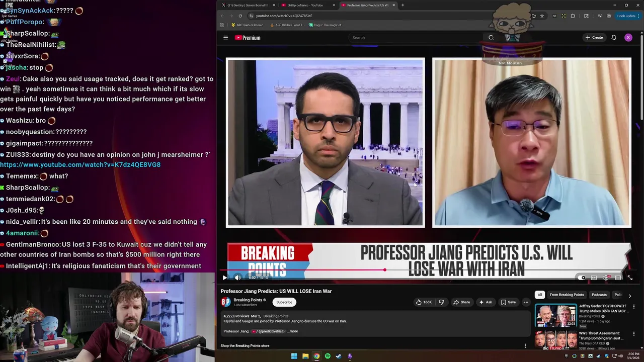This screenshot has height=362, width=644.
Task: Open ARC Raiders Event bookmark
Action: pos(287,25)
